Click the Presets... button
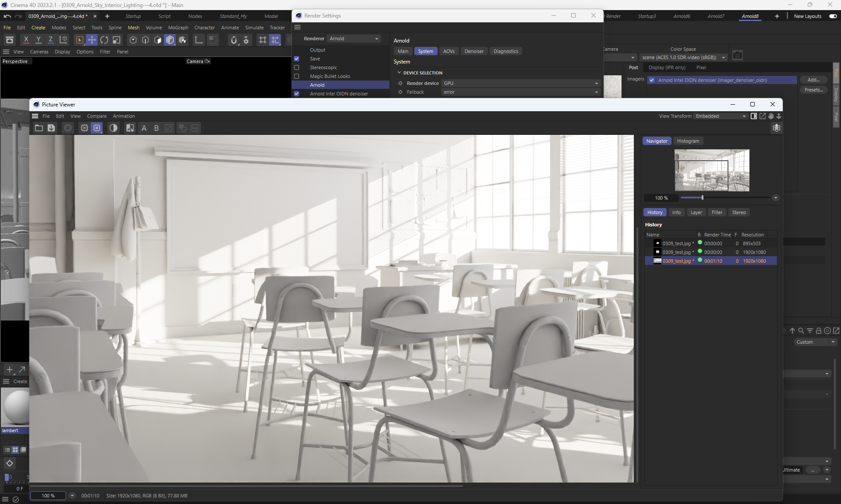The image size is (841, 504). [x=813, y=90]
